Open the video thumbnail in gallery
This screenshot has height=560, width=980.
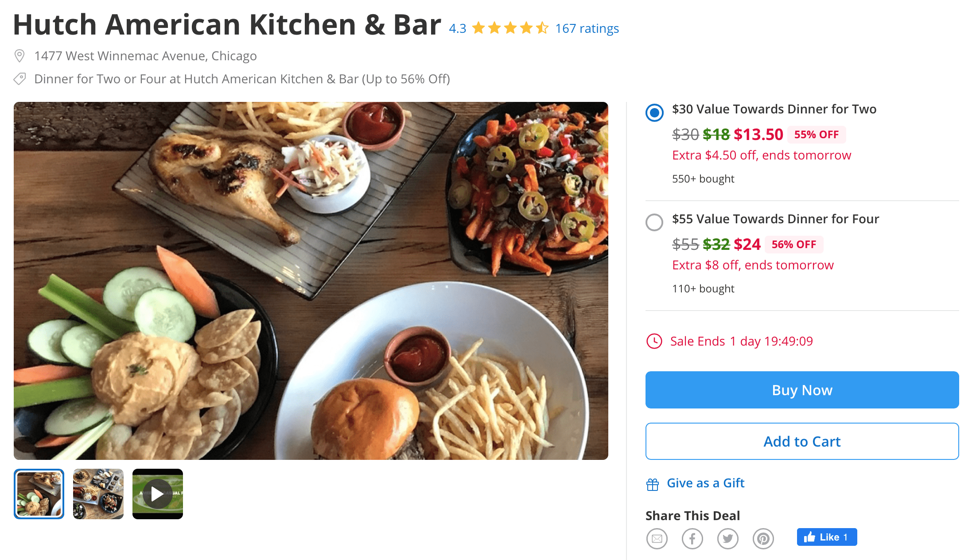(156, 494)
